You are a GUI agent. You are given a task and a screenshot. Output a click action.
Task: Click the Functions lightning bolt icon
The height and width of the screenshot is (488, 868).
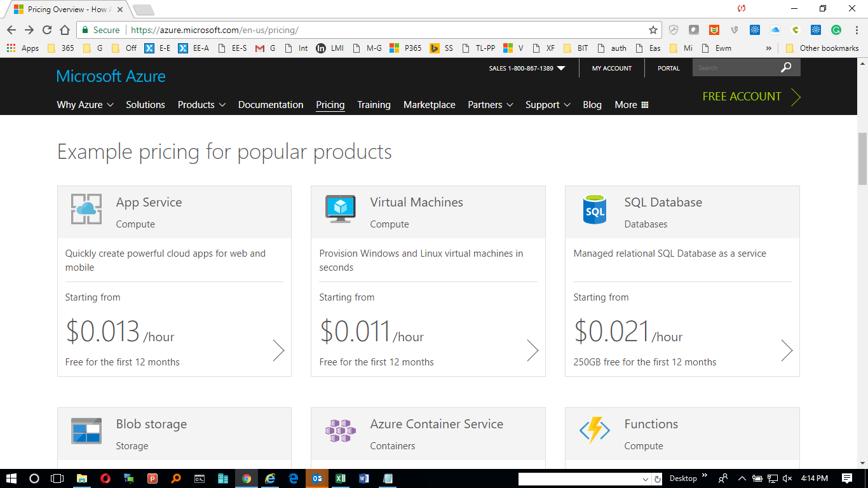tap(595, 431)
